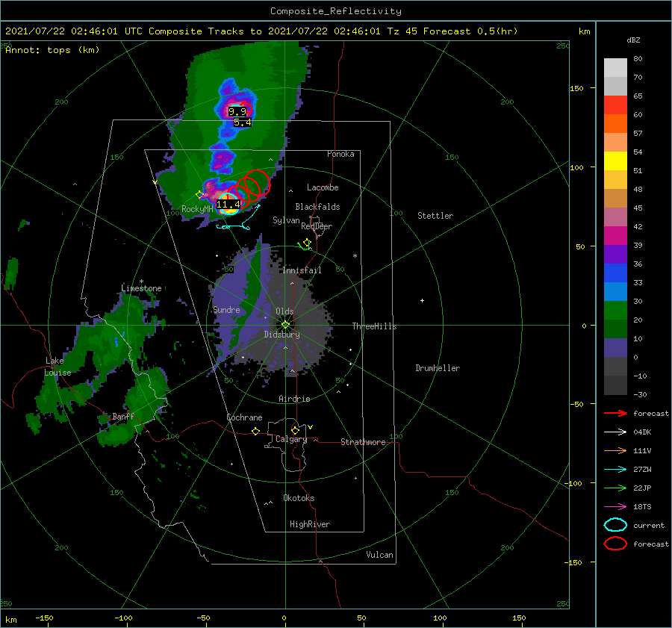The height and width of the screenshot is (628, 672).
Task: Click the Okotoks city label
Action: tap(299, 498)
